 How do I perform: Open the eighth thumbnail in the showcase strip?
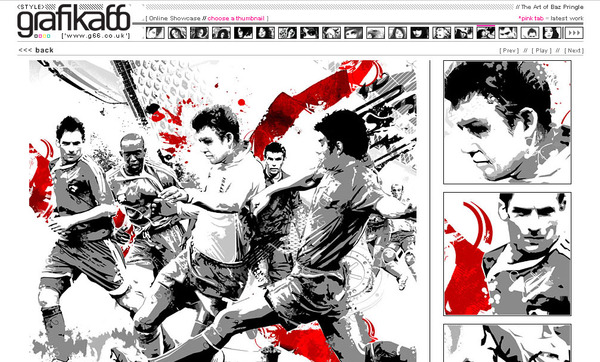point(309,33)
